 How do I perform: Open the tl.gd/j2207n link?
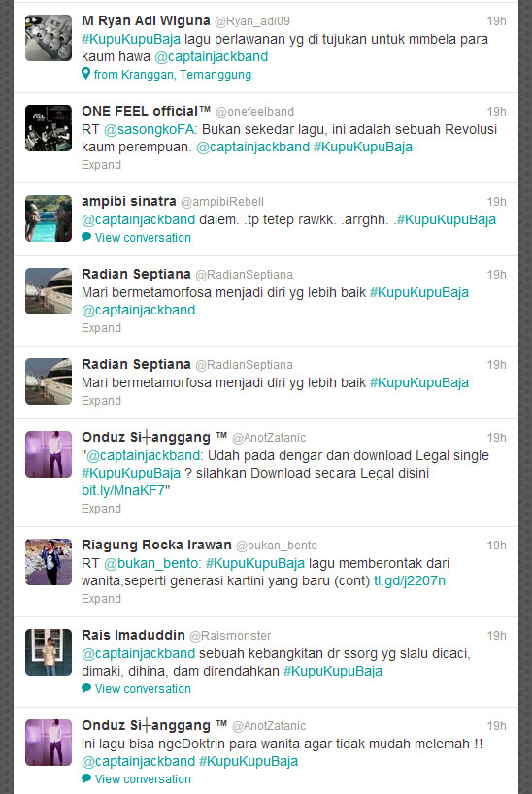pyautogui.click(x=410, y=580)
